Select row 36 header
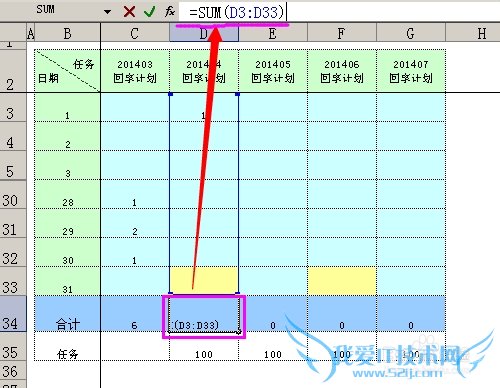 pyautogui.click(x=13, y=371)
